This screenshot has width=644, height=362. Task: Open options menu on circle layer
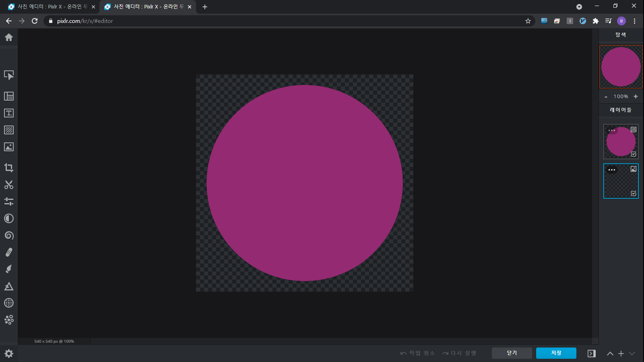pos(612,130)
